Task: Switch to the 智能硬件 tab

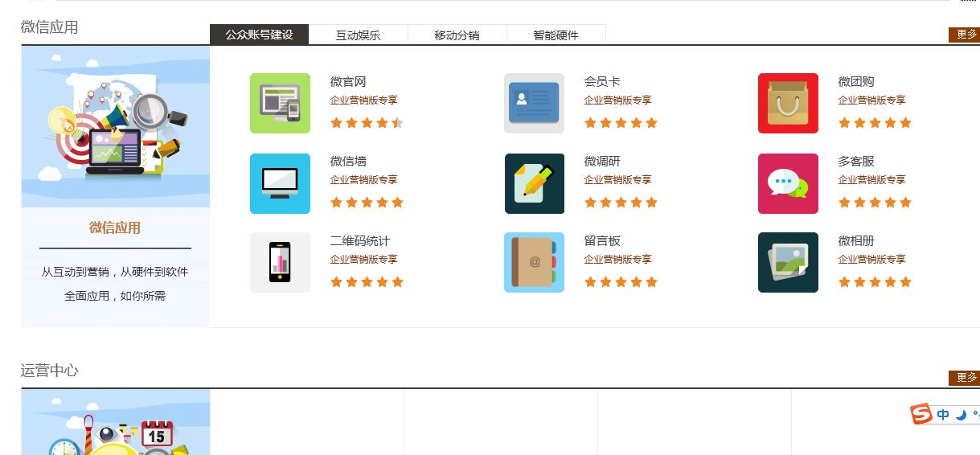Action: (x=556, y=35)
